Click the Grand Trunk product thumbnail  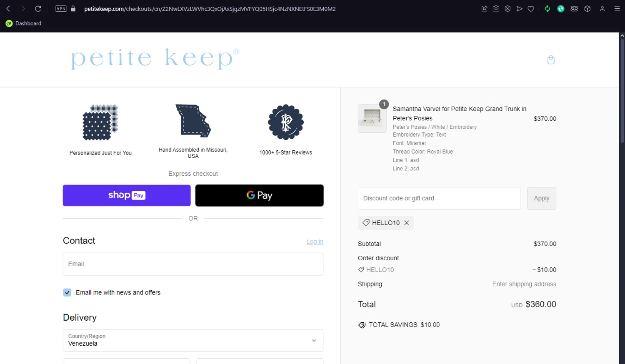372,118
